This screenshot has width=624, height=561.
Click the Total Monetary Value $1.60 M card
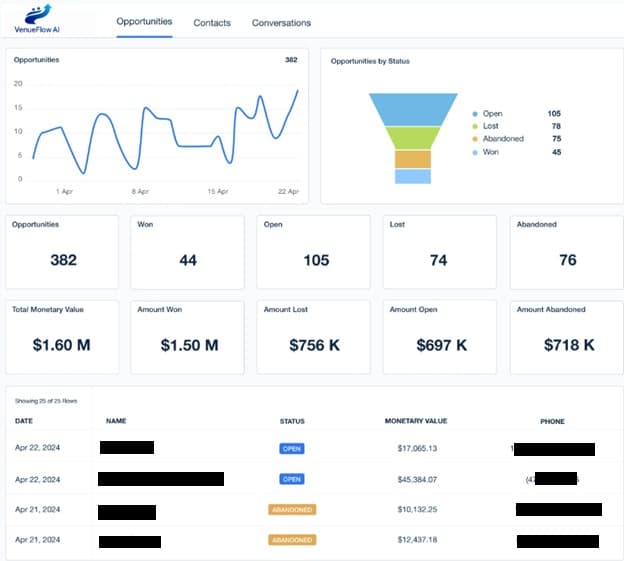62,337
